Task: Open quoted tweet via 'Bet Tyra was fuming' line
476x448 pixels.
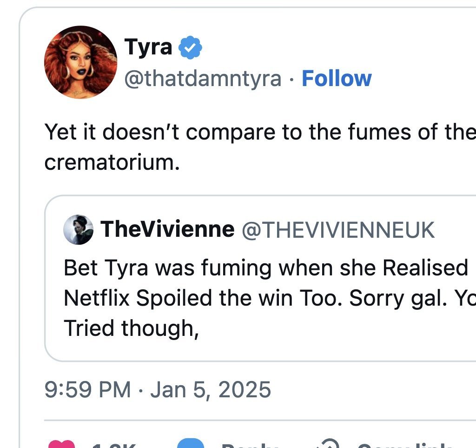Action: tap(265, 267)
